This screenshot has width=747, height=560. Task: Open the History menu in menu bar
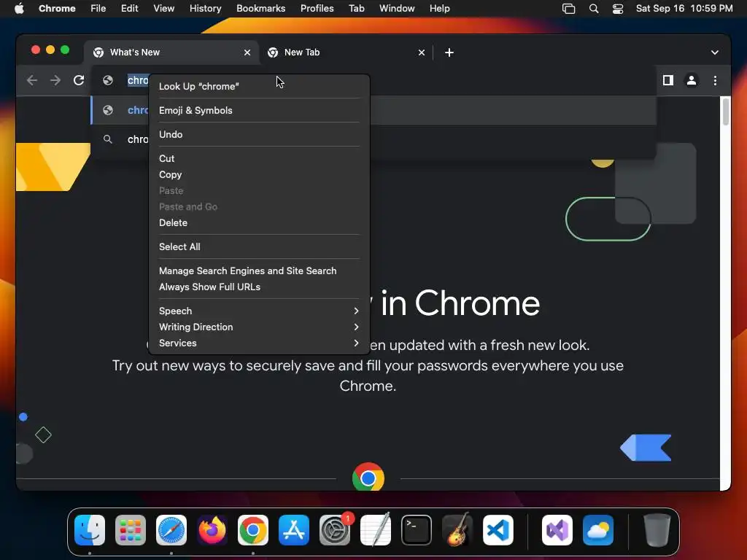205,9
